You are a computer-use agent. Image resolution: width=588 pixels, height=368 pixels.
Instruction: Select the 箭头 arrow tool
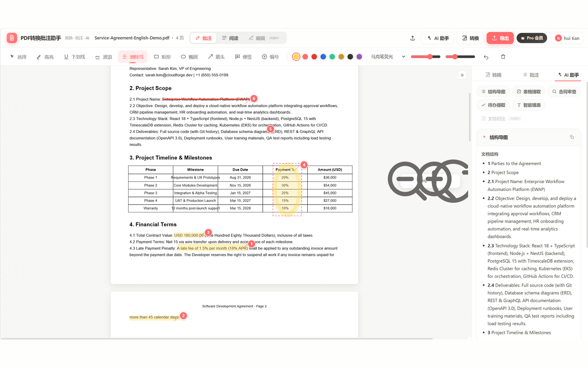point(216,57)
